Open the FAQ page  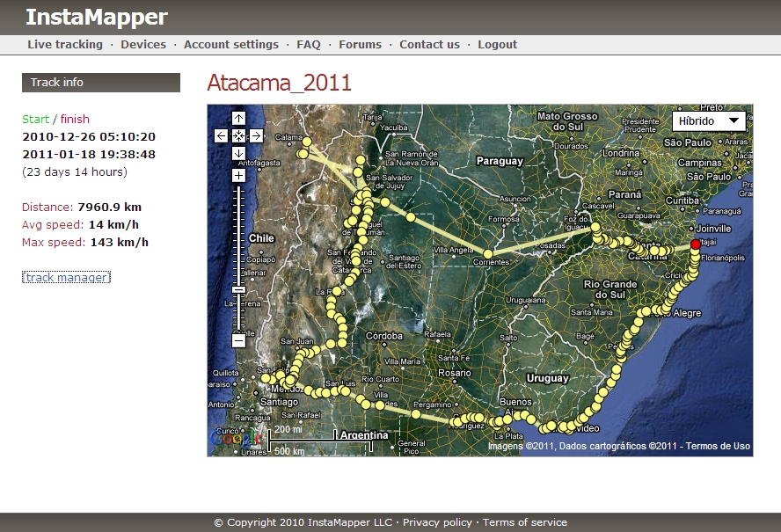[x=309, y=45]
